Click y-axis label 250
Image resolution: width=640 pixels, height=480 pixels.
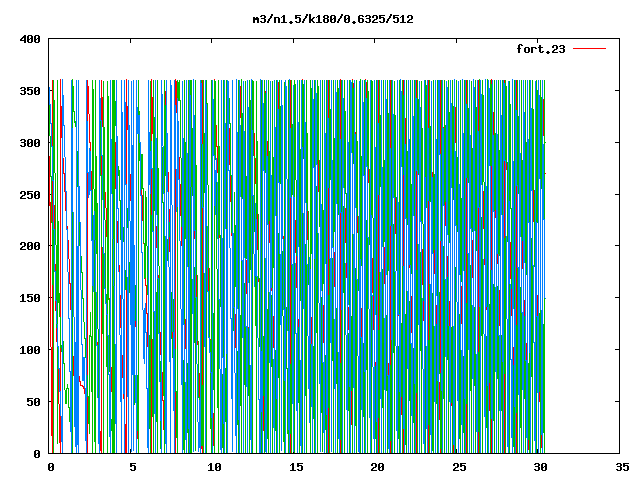pyautogui.click(x=30, y=195)
